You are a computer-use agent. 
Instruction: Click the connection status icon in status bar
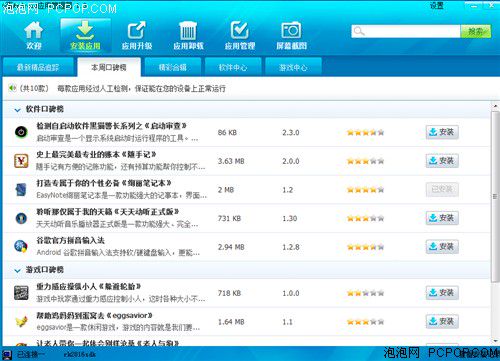point(7,354)
